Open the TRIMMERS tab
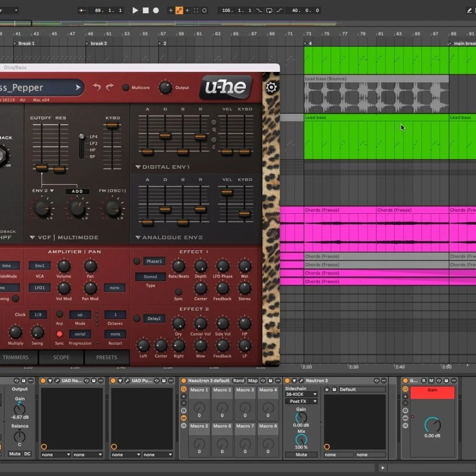476x476 pixels. point(16,357)
